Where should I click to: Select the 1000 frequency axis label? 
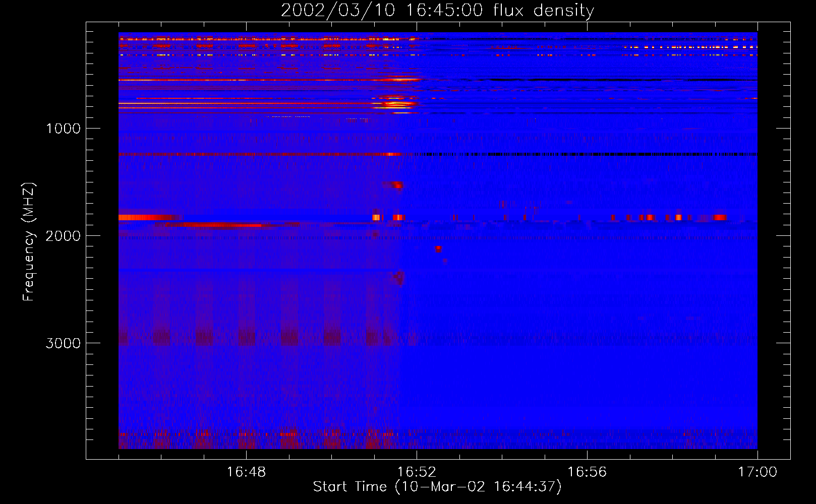[63, 129]
